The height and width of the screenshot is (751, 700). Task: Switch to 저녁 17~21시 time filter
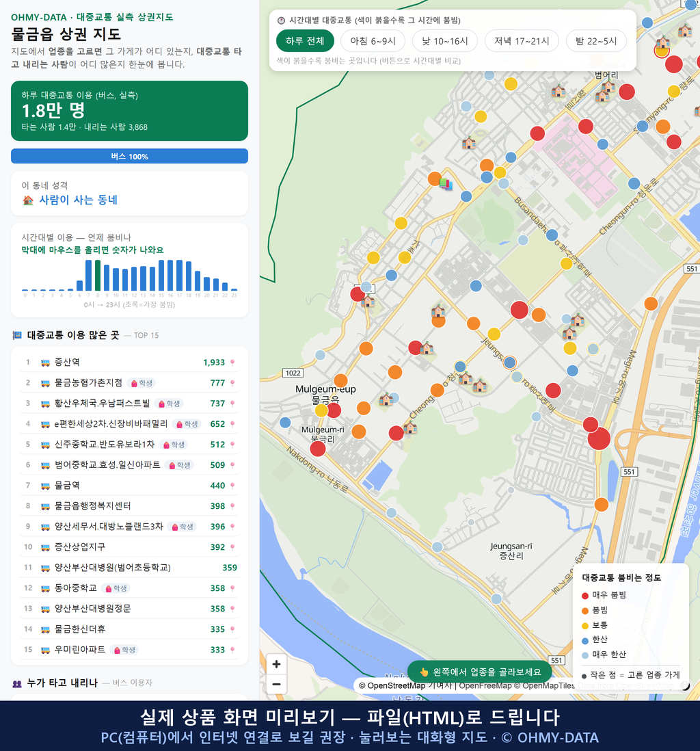coord(522,41)
